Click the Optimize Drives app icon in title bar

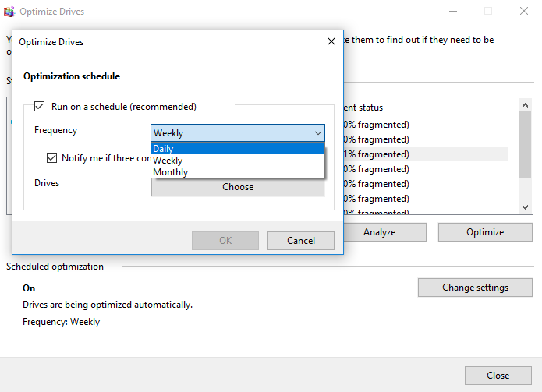(9, 12)
